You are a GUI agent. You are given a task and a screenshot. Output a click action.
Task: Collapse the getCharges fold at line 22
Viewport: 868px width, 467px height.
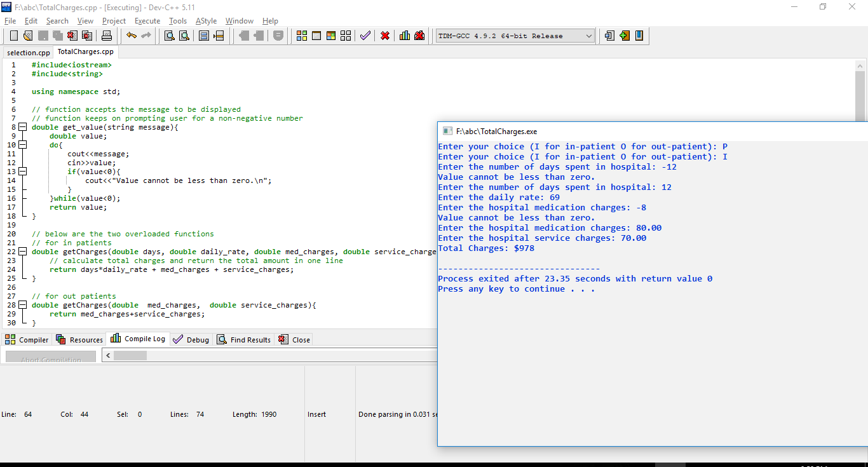23,252
